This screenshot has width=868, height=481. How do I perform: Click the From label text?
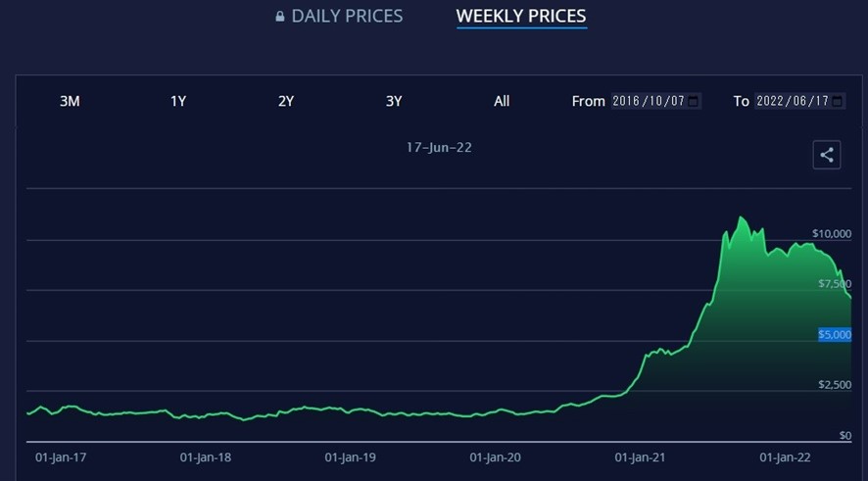pos(588,101)
